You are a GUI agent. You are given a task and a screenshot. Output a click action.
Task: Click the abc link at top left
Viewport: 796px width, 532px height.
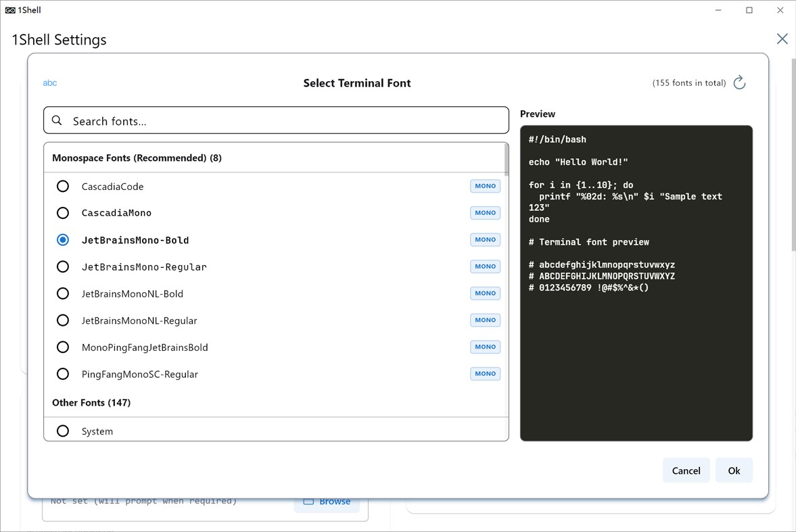(50, 82)
